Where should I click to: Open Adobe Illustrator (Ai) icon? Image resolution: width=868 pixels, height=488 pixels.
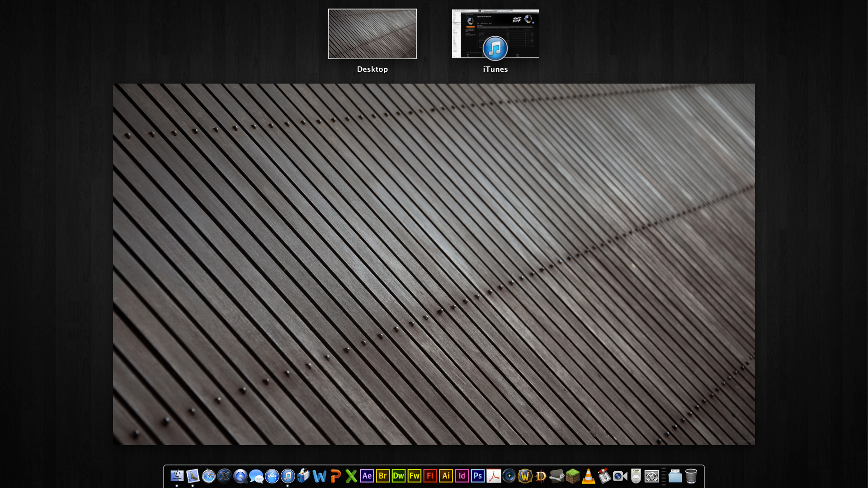(x=446, y=476)
